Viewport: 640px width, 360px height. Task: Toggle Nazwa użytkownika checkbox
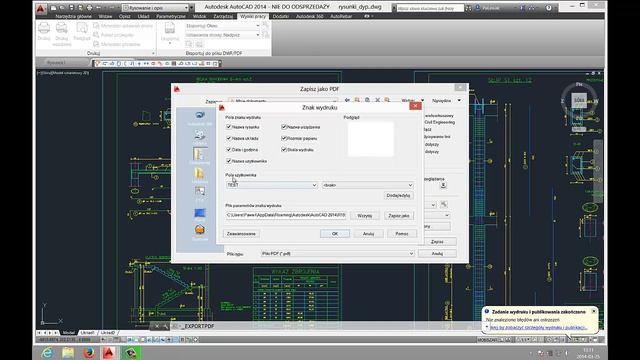(229, 161)
